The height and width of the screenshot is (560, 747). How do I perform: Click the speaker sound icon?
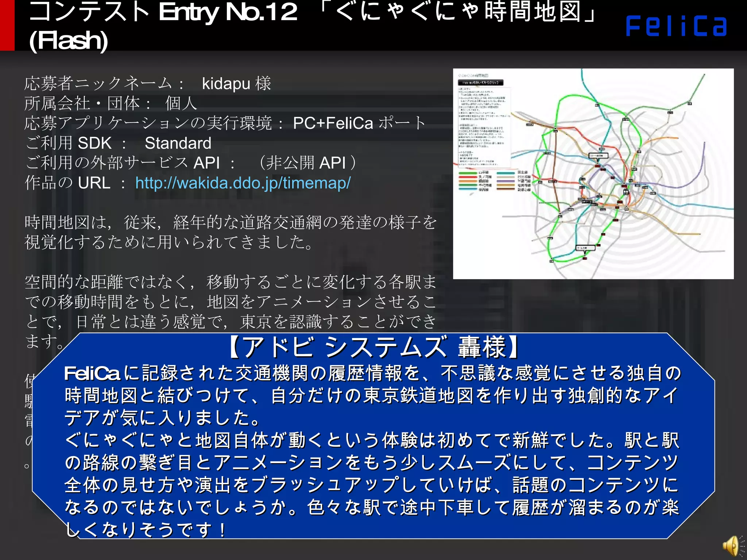(734, 546)
